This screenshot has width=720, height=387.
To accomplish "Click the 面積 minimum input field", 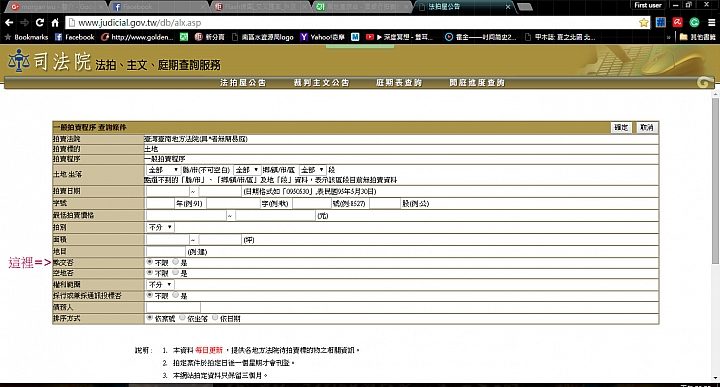I will pyautogui.click(x=168, y=240).
